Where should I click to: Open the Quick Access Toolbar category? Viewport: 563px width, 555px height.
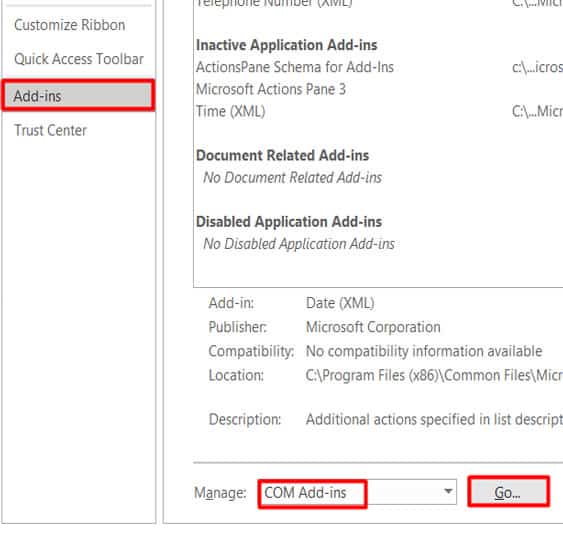click(79, 59)
